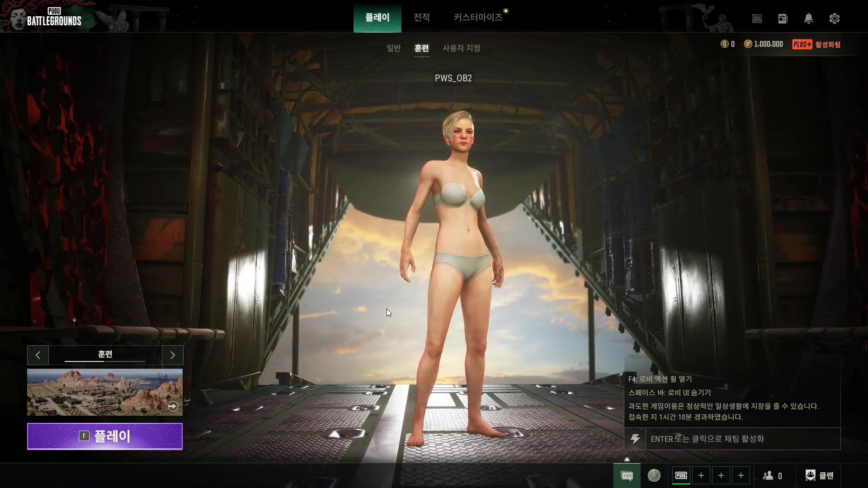The width and height of the screenshot is (868, 488).
Task: Open friends list icon showing 0
Action: click(x=772, y=475)
